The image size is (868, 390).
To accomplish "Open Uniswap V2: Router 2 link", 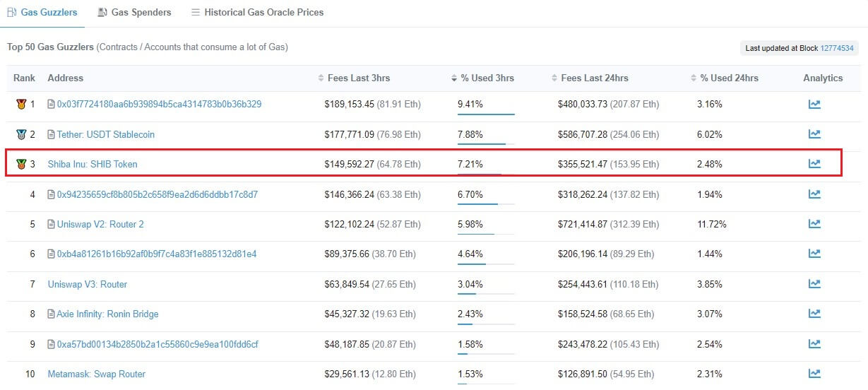I will click(x=100, y=224).
